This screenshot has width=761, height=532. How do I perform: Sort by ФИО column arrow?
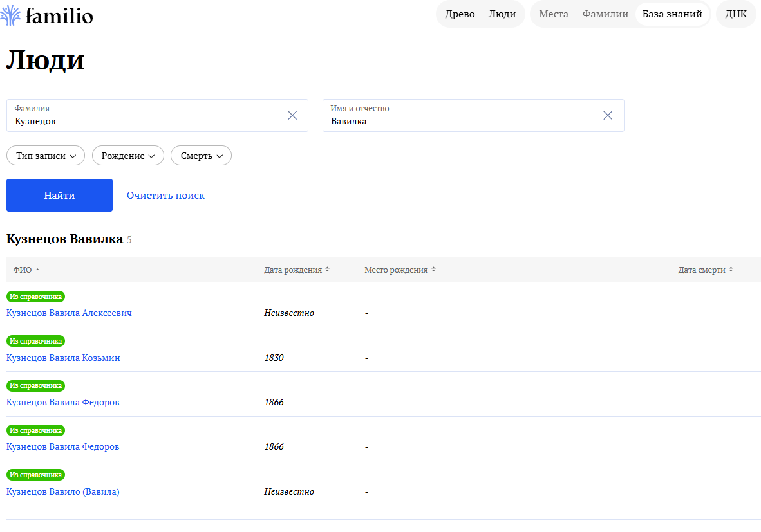tap(37, 270)
